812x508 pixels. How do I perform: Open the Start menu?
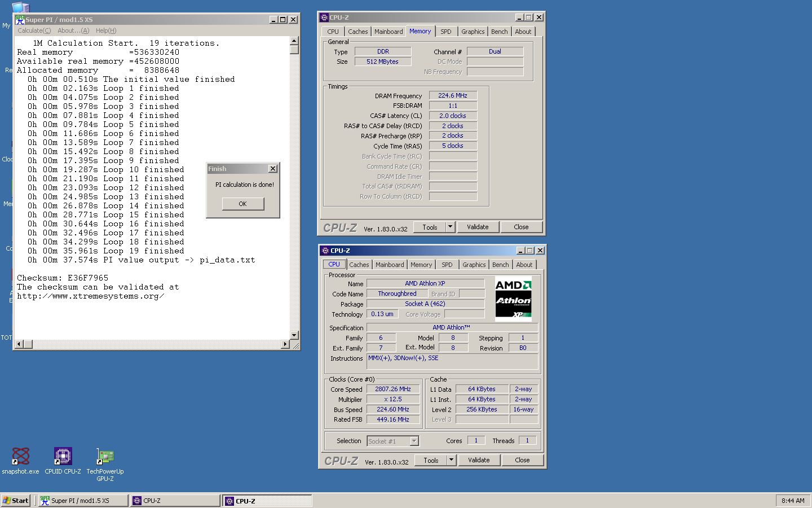(16, 501)
